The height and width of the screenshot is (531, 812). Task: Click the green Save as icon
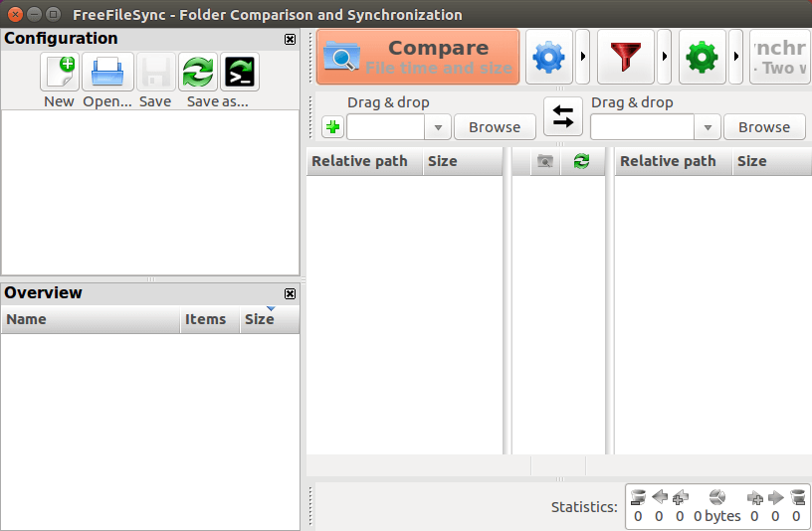(x=198, y=73)
